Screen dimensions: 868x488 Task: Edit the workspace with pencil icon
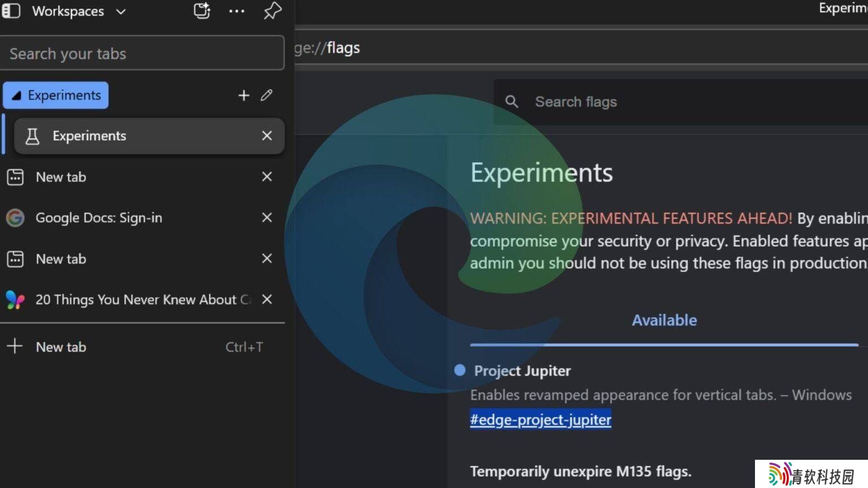(267, 95)
